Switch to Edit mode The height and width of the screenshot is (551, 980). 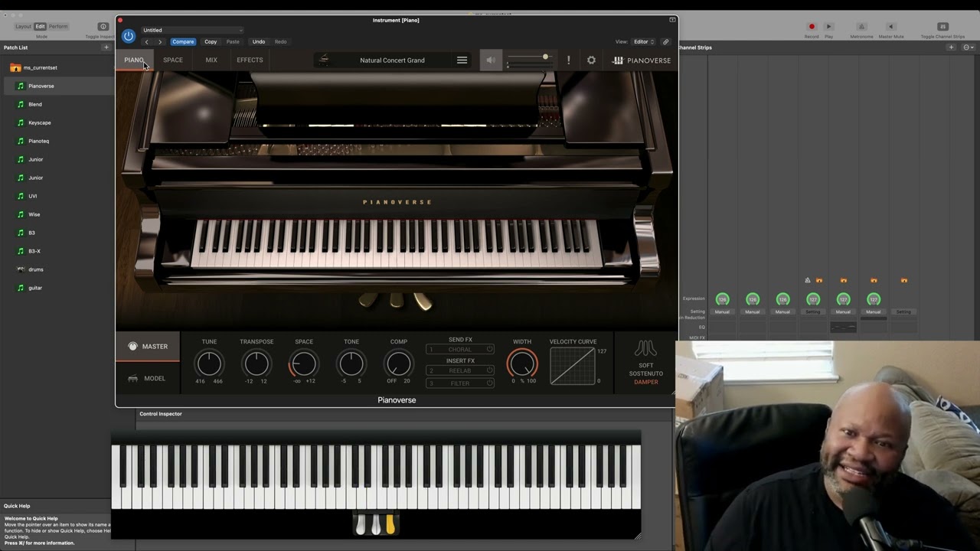40,27
